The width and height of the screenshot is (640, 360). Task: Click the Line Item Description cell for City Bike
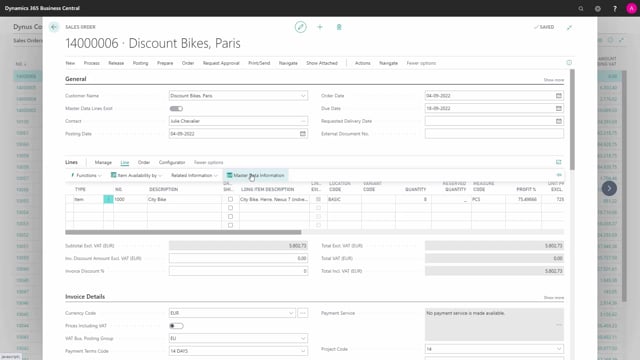pyautogui.click(x=274, y=199)
